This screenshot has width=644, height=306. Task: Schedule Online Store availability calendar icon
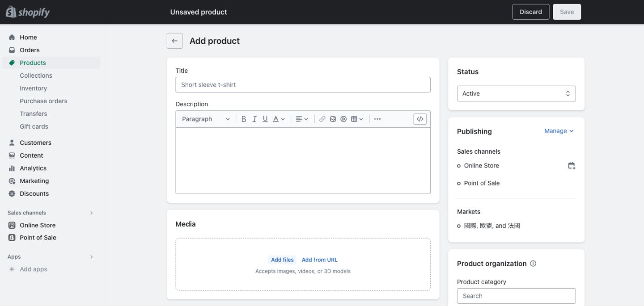pyautogui.click(x=571, y=166)
